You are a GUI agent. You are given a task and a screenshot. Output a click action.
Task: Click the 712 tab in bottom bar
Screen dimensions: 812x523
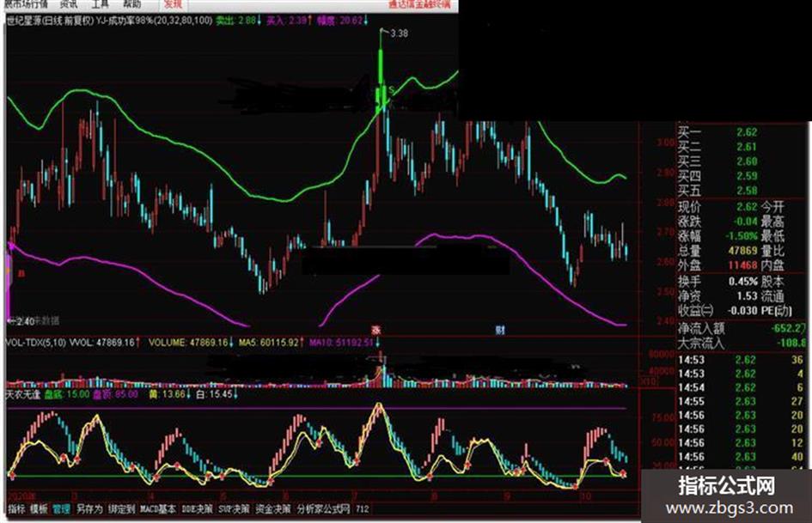(x=363, y=509)
